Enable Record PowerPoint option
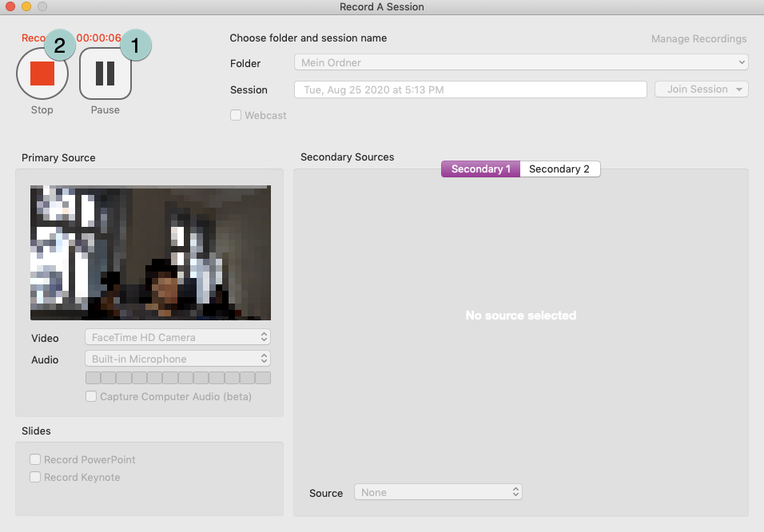This screenshot has height=532, width=764. point(35,459)
